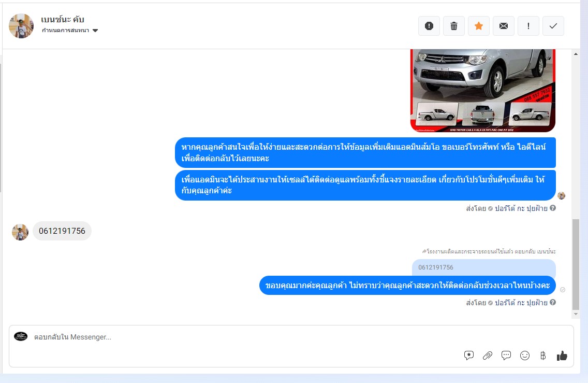Click the scrollbar down arrow
Image resolution: width=588 pixels, height=383 pixels.
click(576, 314)
